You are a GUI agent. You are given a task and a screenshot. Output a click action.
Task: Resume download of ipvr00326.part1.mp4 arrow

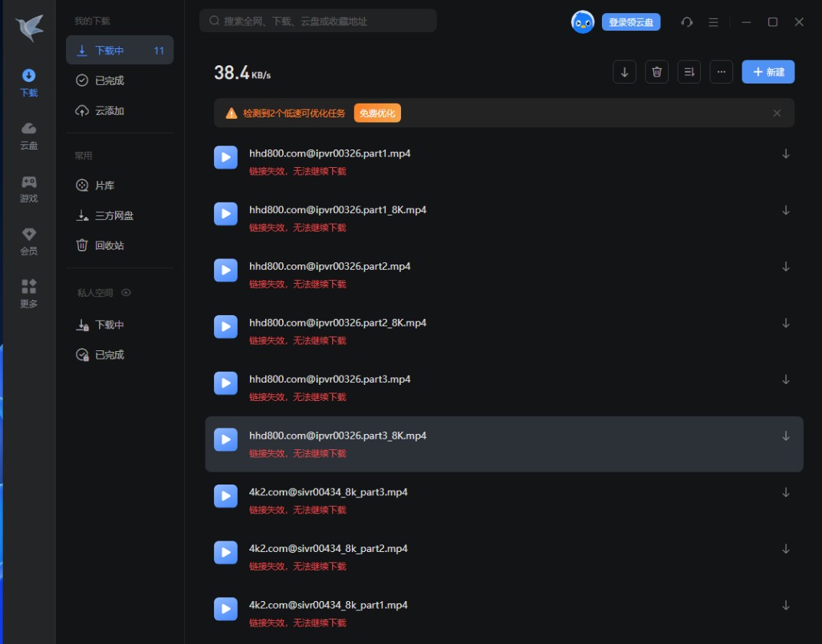pyautogui.click(x=786, y=154)
